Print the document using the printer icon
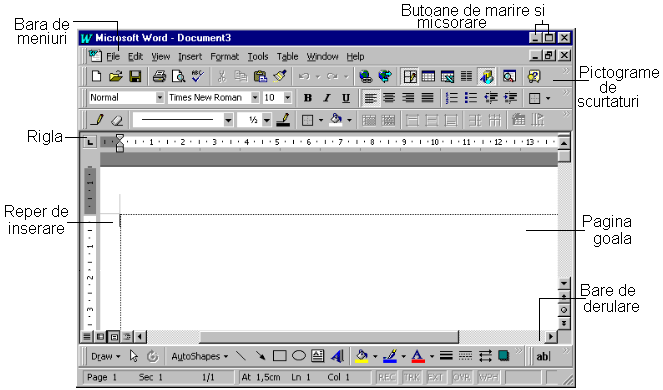The height and width of the screenshot is (390, 663). click(x=159, y=77)
